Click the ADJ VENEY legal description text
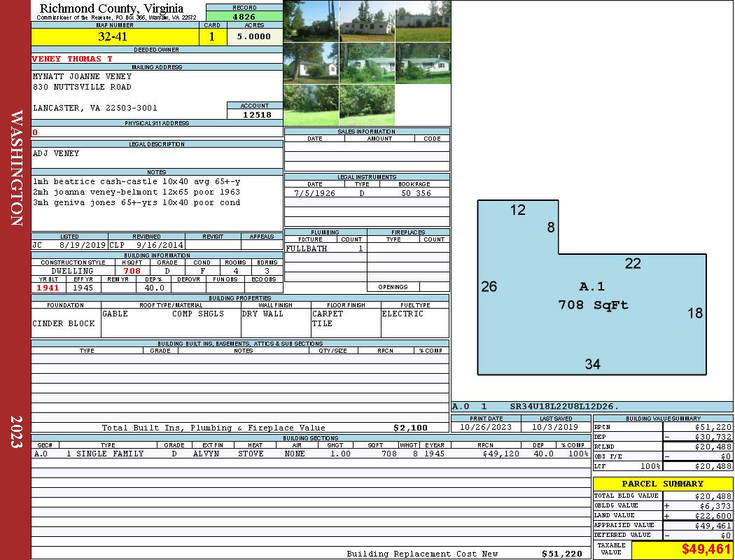 56,153
